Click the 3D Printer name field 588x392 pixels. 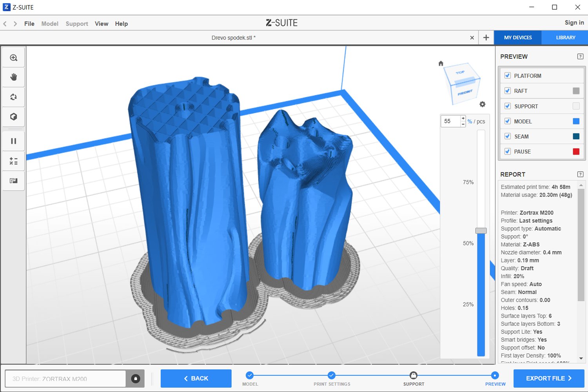click(65, 379)
